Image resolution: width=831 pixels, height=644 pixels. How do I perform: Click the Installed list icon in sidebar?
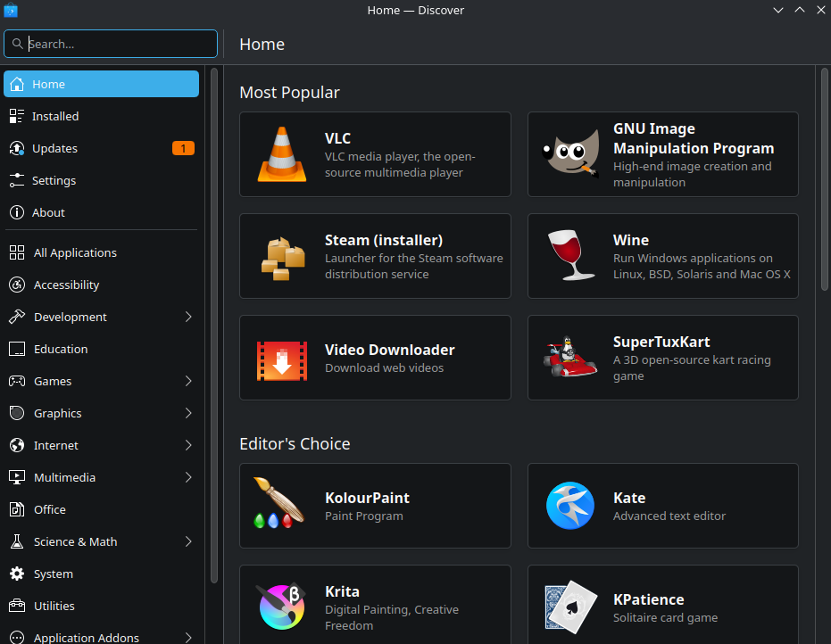[17, 116]
